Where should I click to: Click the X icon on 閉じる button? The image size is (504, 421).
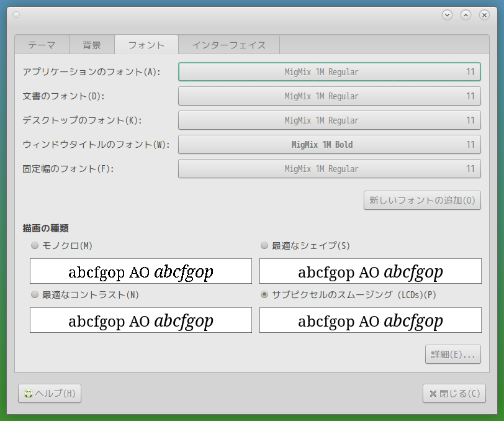(x=433, y=394)
